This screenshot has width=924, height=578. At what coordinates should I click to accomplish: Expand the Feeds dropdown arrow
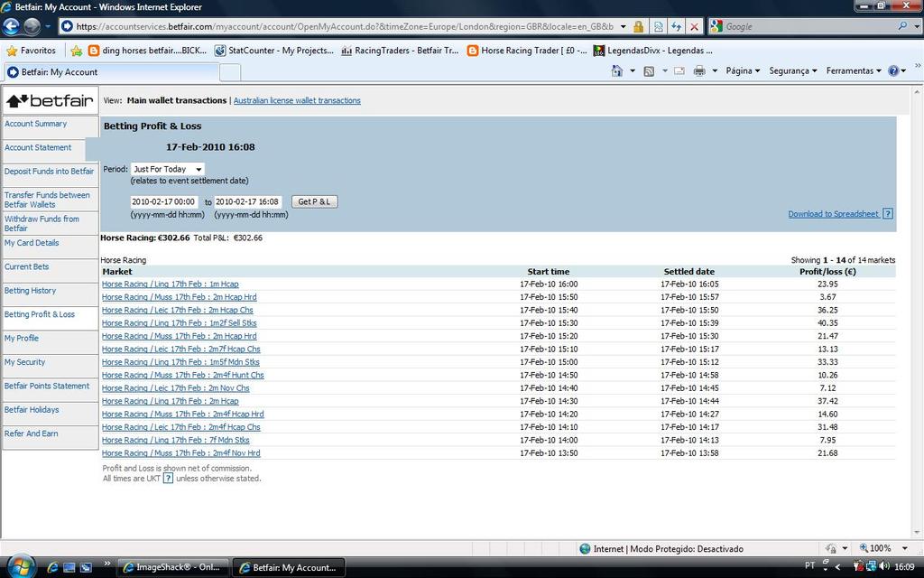click(x=664, y=70)
